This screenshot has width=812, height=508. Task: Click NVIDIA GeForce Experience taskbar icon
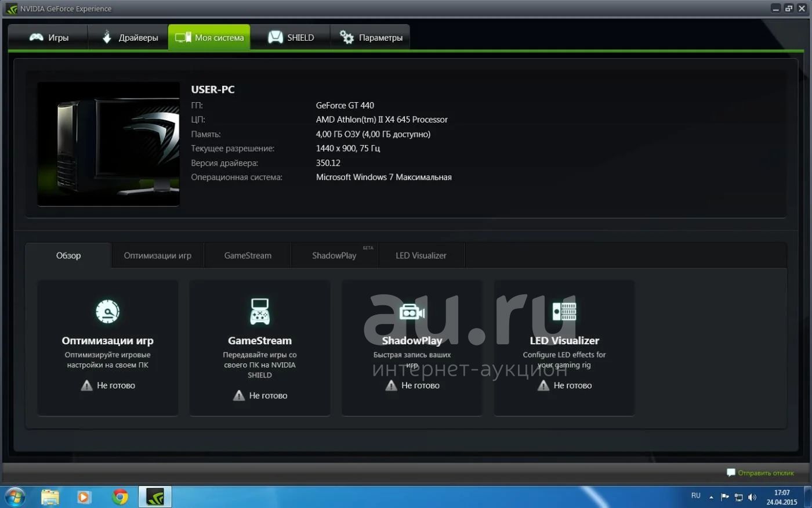tap(155, 497)
